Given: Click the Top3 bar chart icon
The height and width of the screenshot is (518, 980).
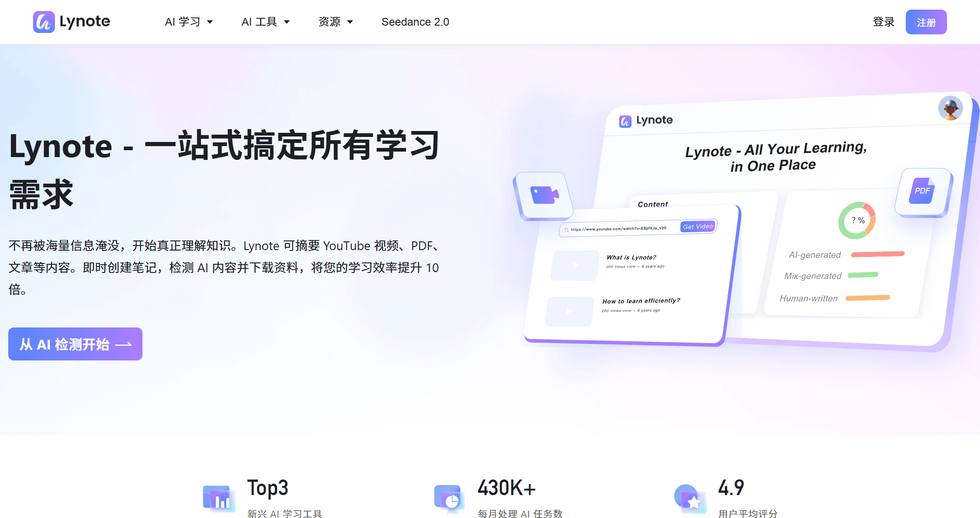Looking at the screenshot, I should 219,499.
